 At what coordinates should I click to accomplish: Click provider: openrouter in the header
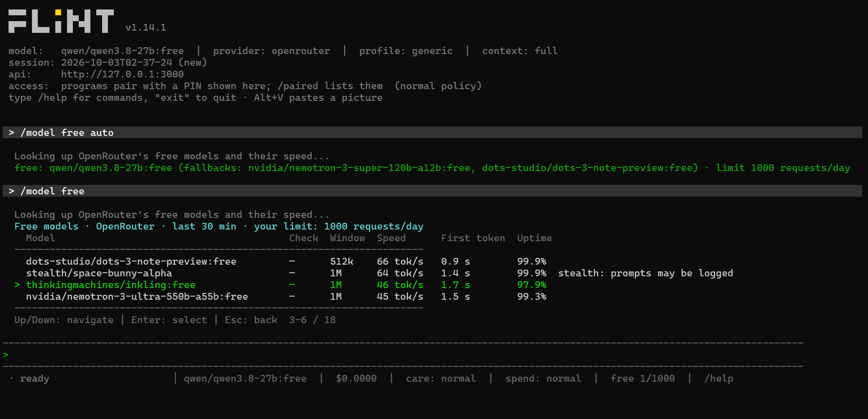(x=272, y=51)
